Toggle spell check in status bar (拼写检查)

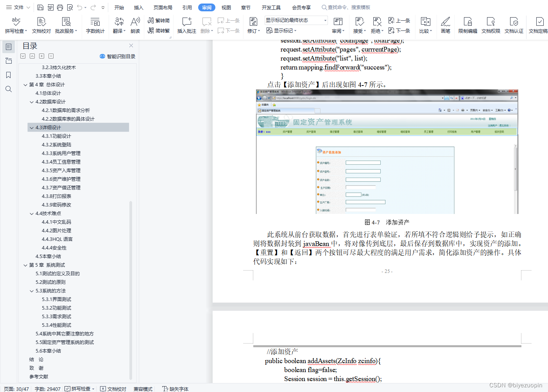click(80, 389)
